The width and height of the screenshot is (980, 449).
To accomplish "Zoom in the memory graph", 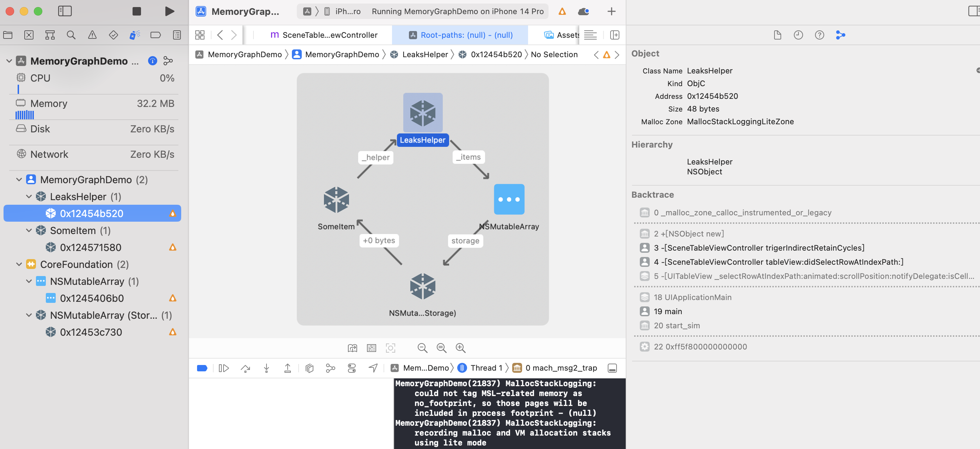I will [x=460, y=348].
